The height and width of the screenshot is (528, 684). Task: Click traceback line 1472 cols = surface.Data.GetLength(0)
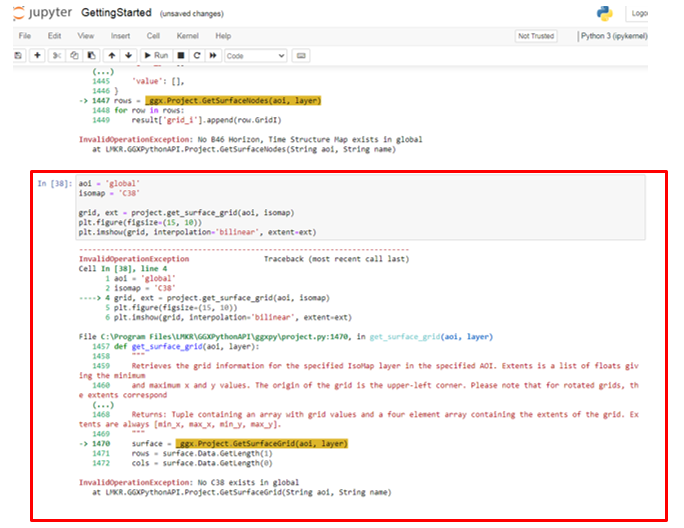point(182,463)
